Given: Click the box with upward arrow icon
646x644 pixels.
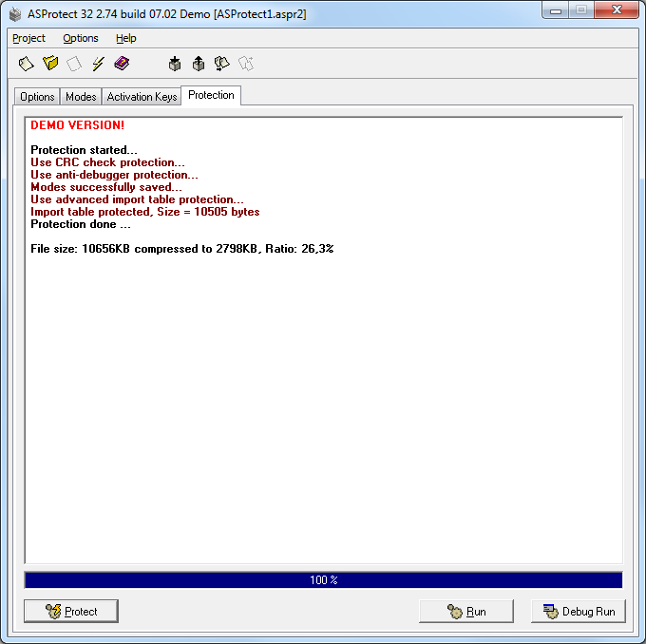Looking at the screenshot, I should click(199, 64).
